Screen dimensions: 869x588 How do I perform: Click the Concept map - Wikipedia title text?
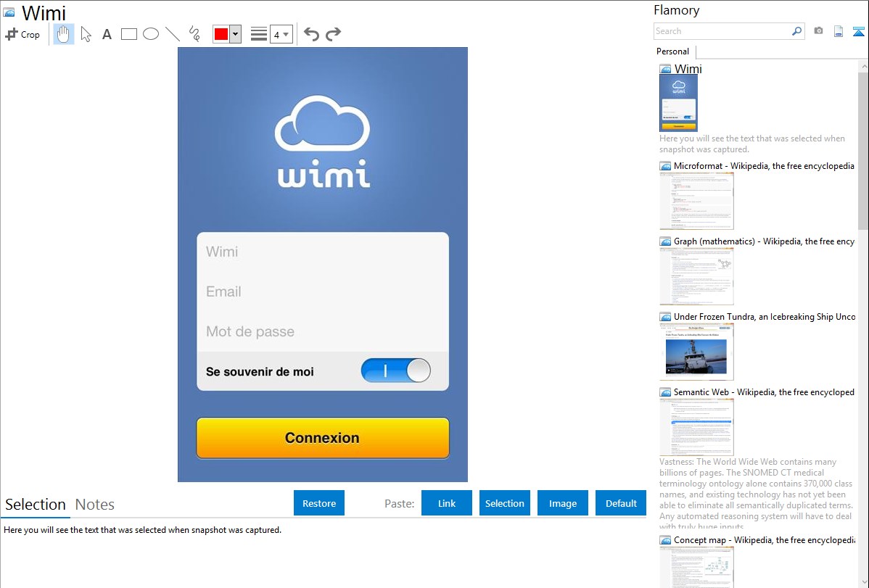click(x=764, y=539)
